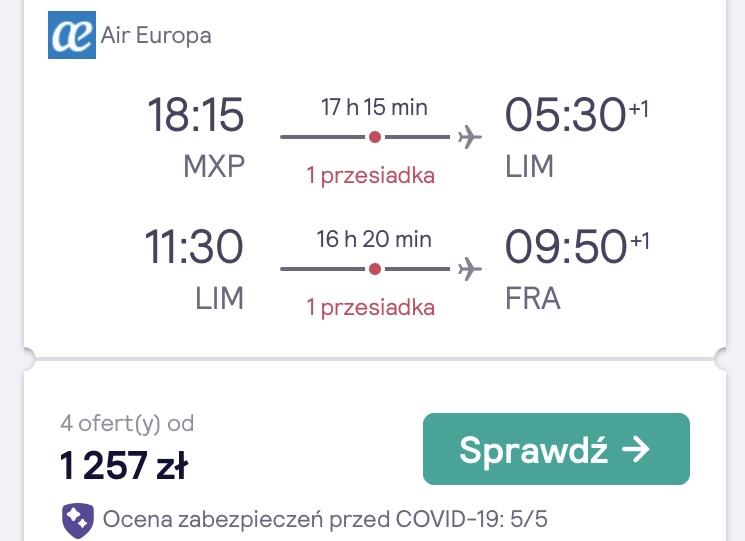Click outbound '1 przesiadka' stopover label
This screenshot has height=541, width=745.
click(x=371, y=176)
